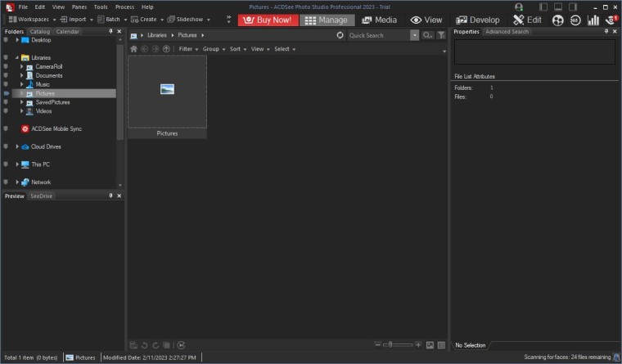Expand the This PC tree node
This screenshot has width=622, height=364.
17,164
